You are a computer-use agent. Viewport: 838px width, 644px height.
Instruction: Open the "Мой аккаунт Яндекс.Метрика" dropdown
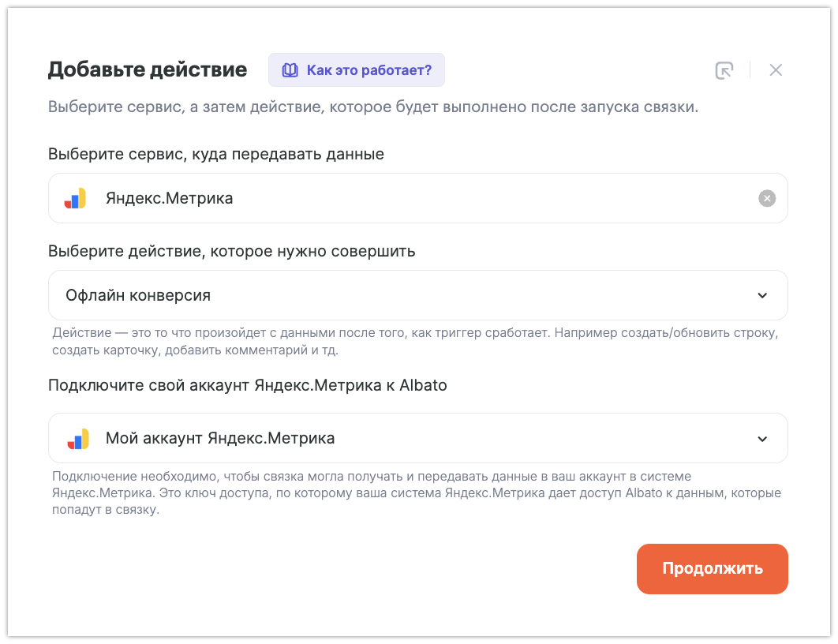pyautogui.click(x=395, y=438)
